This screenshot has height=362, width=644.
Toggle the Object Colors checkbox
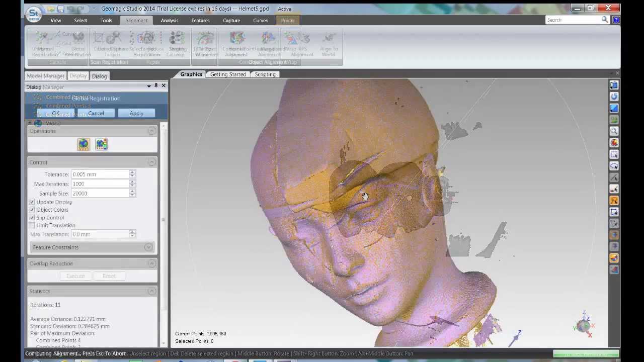point(32,210)
